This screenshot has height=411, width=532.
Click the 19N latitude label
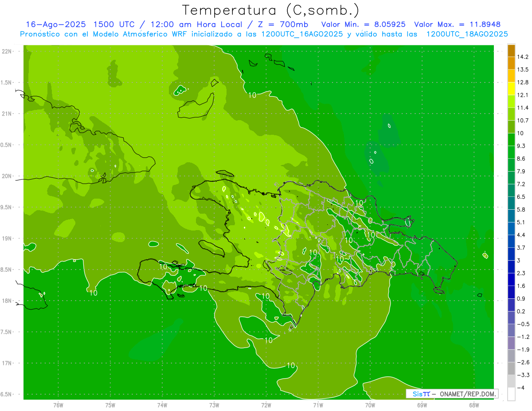(x=8, y=239)
